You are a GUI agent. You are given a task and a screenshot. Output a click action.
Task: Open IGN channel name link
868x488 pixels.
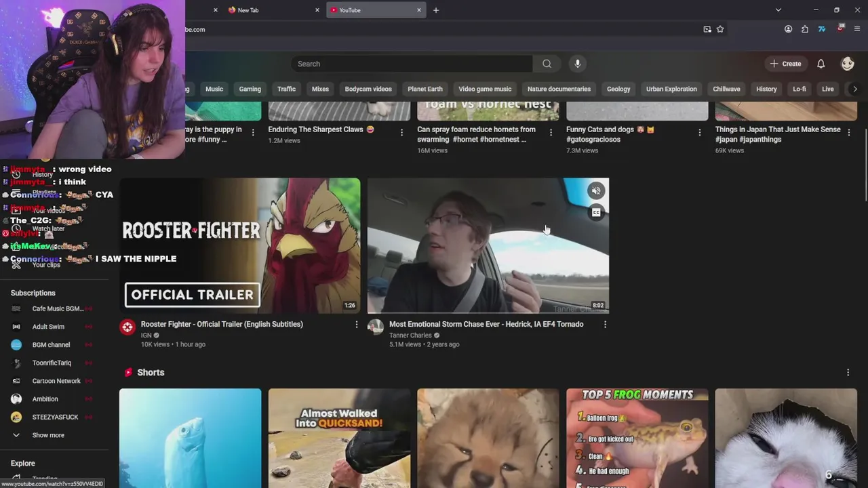[x=146, y=335]
